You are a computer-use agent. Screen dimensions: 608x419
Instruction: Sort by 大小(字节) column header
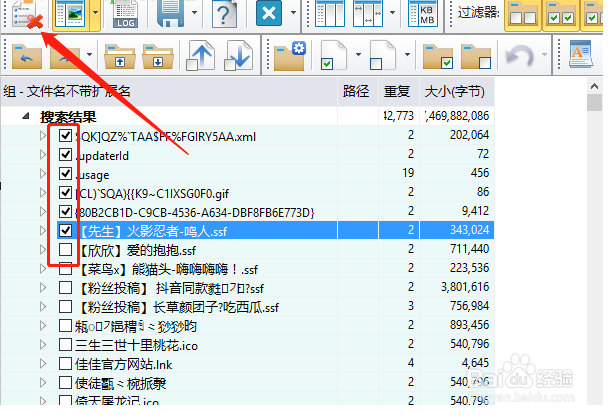(457, 92)
